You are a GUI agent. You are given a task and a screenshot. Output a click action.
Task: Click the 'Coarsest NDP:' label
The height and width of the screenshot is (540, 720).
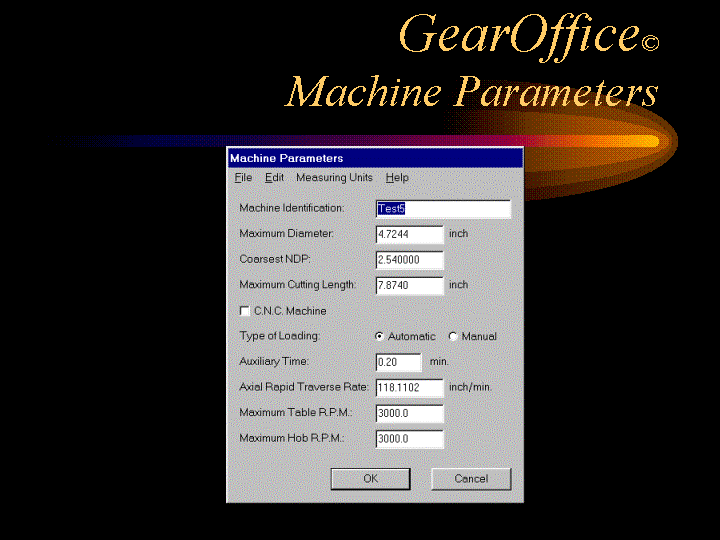click(x=275, y=259)
